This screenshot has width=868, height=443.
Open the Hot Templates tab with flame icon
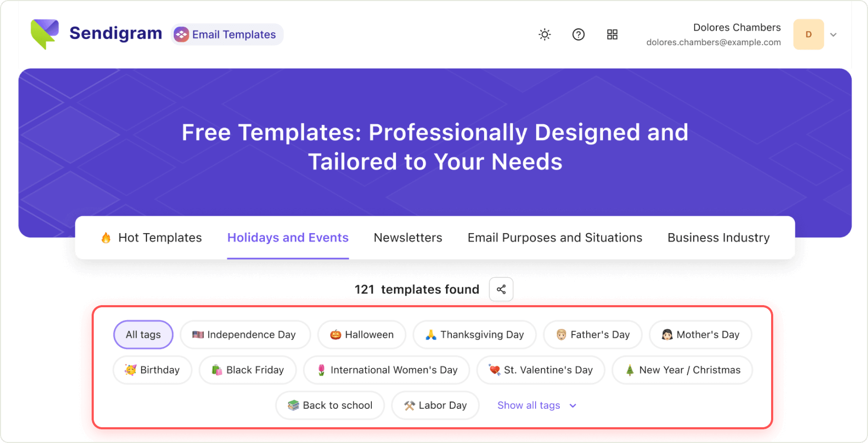click(x=151, y=238)
